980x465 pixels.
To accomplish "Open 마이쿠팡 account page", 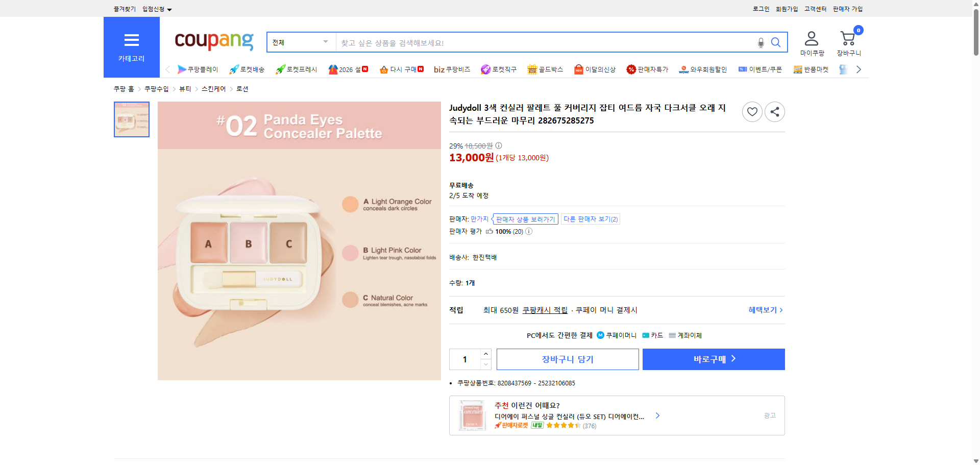I will coord(811,41).
